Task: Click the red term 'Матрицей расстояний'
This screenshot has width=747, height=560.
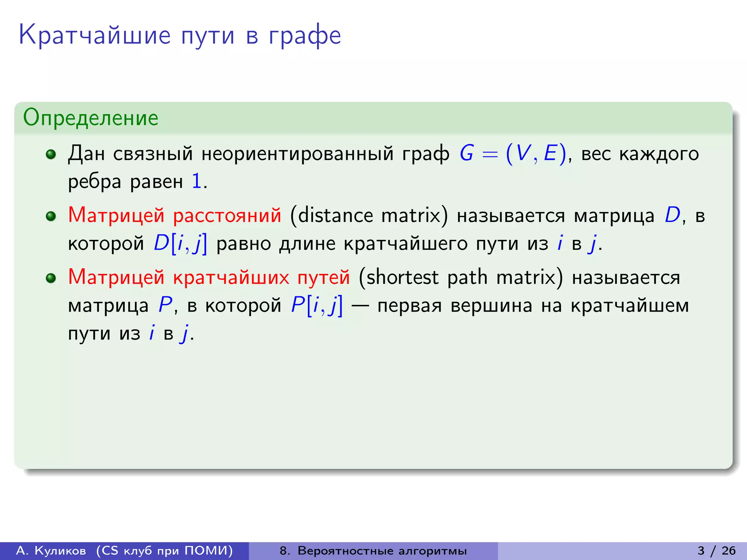Action: [175, 215]
